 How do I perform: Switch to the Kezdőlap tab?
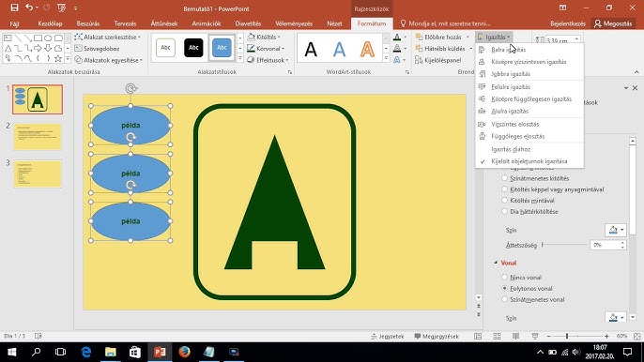[50, 23]
